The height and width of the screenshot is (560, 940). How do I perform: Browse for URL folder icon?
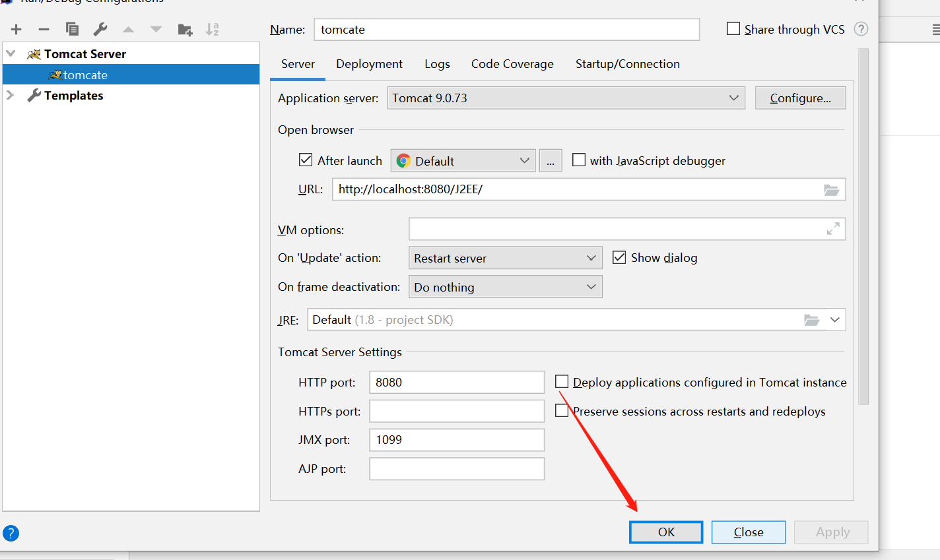click(x=831, y=190)
